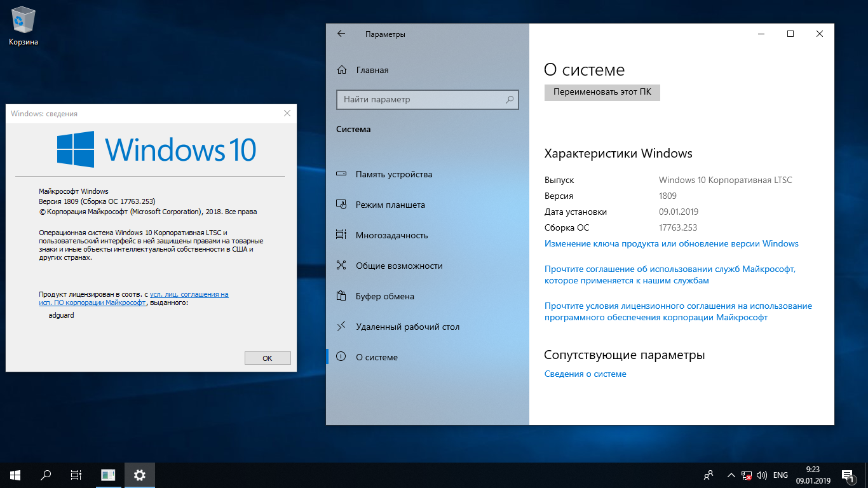Click the back arrow in Параметры window
Image resolution: width=868 pixels, height=488 pixels.
[x=341, y=34]
